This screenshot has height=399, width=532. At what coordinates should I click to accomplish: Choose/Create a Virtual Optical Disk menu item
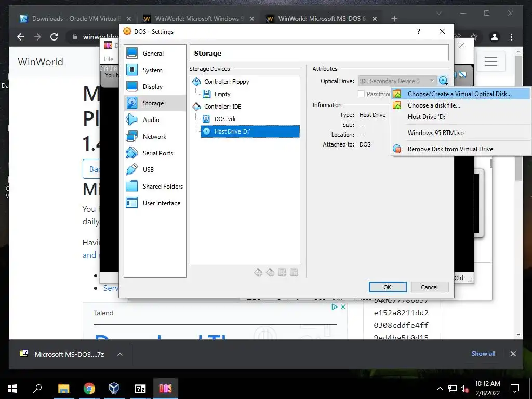(x=460, y=94)
